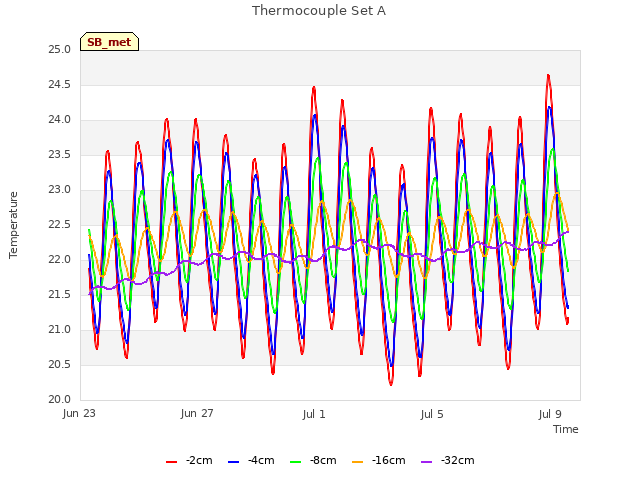The height and width of the screenshot is (480, 640).
Task: Click the 20.5 y-axis tick label
Action: point(60,364)
